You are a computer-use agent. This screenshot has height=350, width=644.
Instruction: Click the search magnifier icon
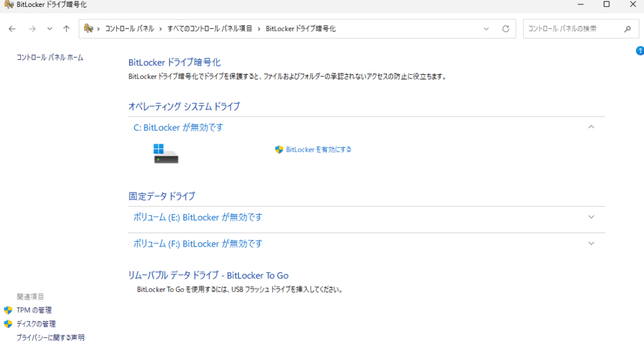628,29
